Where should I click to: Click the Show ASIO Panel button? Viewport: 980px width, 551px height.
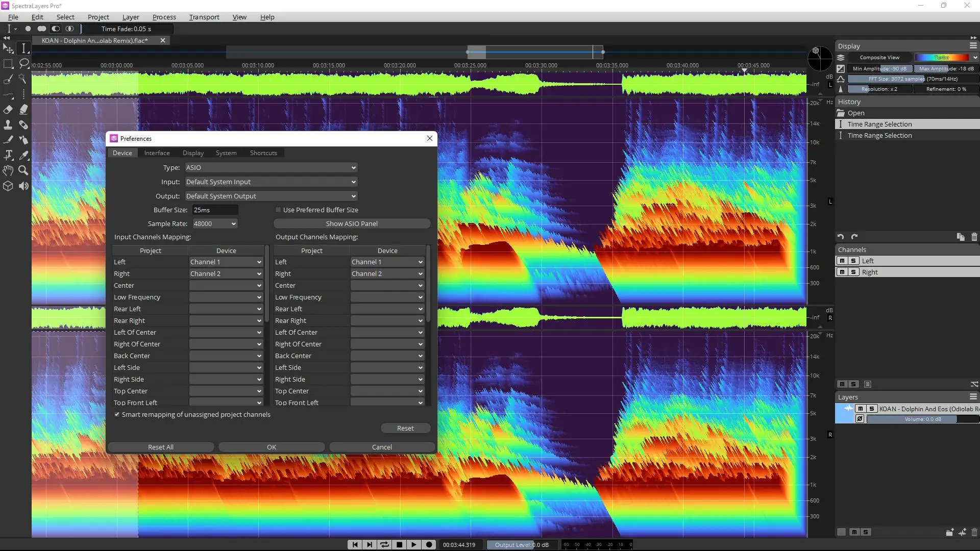coord(352,223)
